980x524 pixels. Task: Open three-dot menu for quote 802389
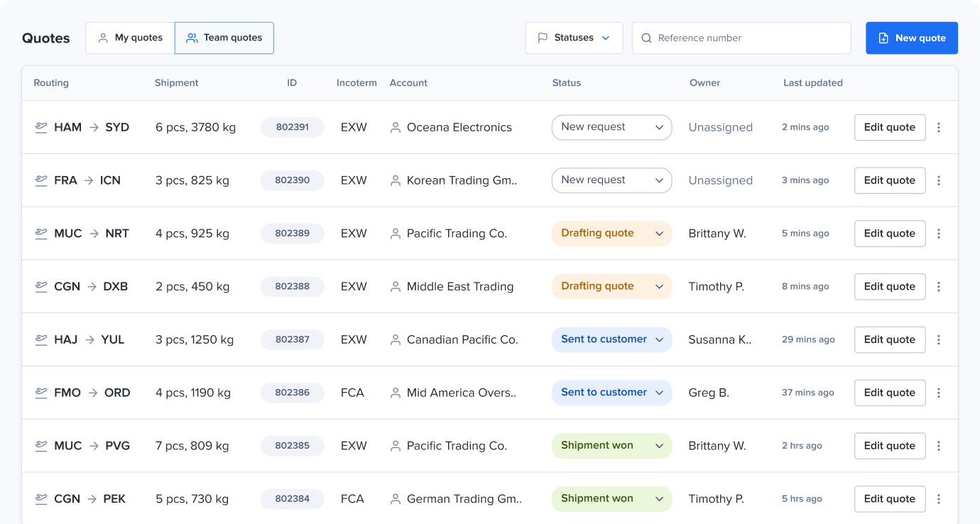(x=939, y=234)
